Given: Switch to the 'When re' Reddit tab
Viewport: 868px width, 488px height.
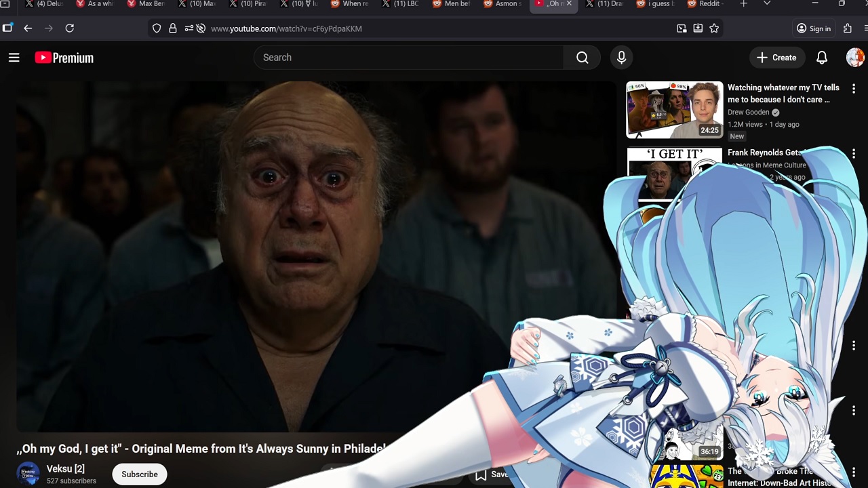Looking at the screenshot, I should (349, 4).
